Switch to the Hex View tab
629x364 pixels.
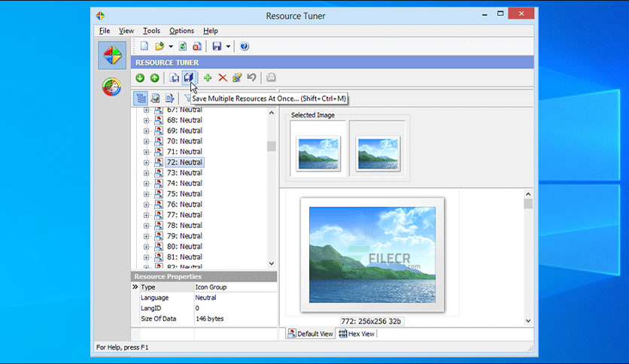(x=356, y=333)
